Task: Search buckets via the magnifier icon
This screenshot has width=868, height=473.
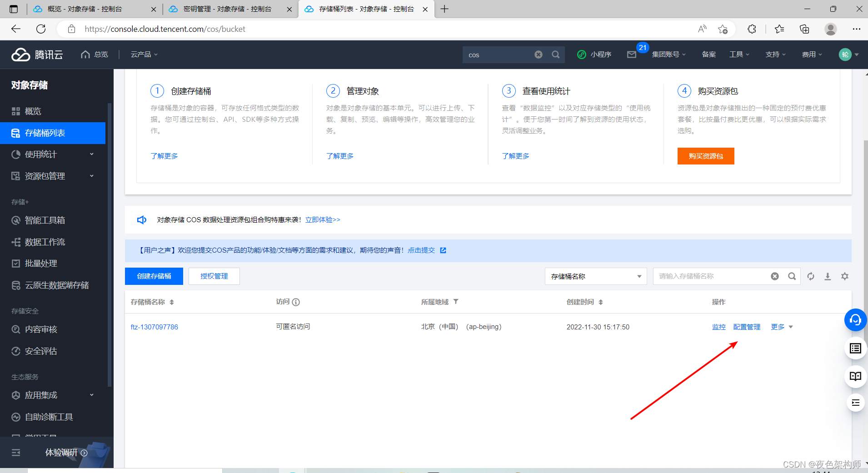Action: pos(793,276)
